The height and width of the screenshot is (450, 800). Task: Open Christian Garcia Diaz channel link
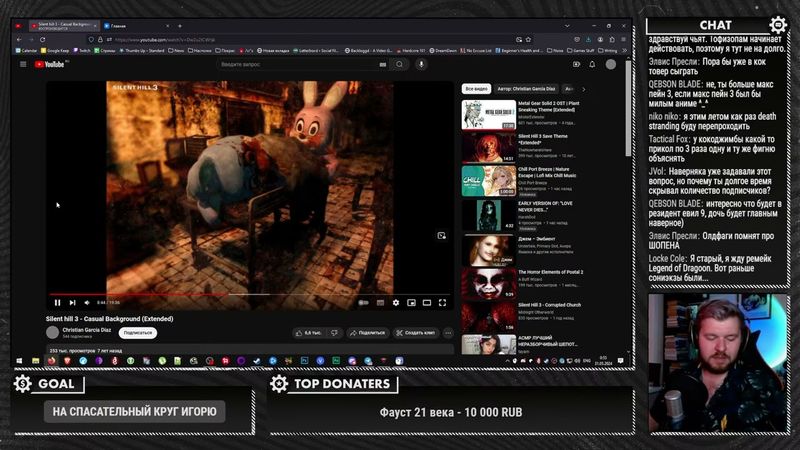click(x=87, y=330)
